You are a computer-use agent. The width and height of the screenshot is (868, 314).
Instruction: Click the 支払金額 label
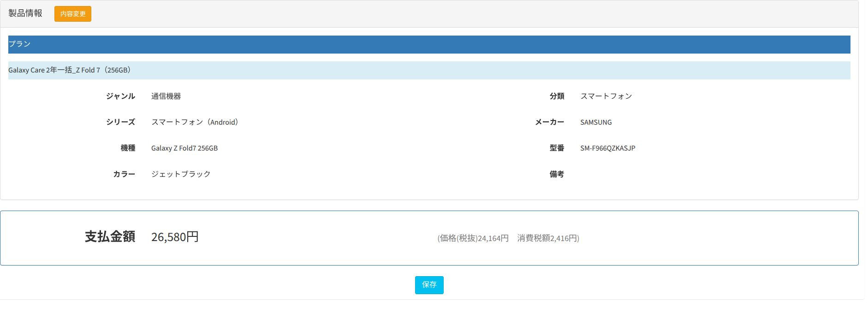pos(110,236)
